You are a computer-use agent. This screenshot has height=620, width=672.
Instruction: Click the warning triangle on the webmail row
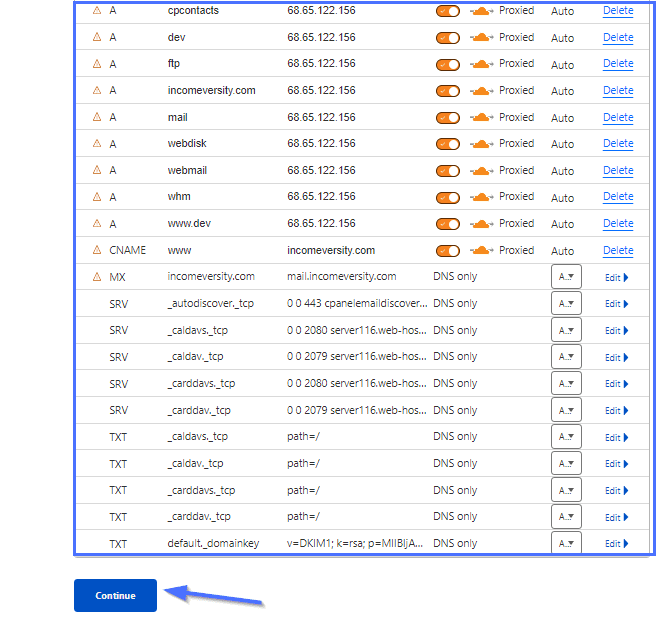click(97, 170)
